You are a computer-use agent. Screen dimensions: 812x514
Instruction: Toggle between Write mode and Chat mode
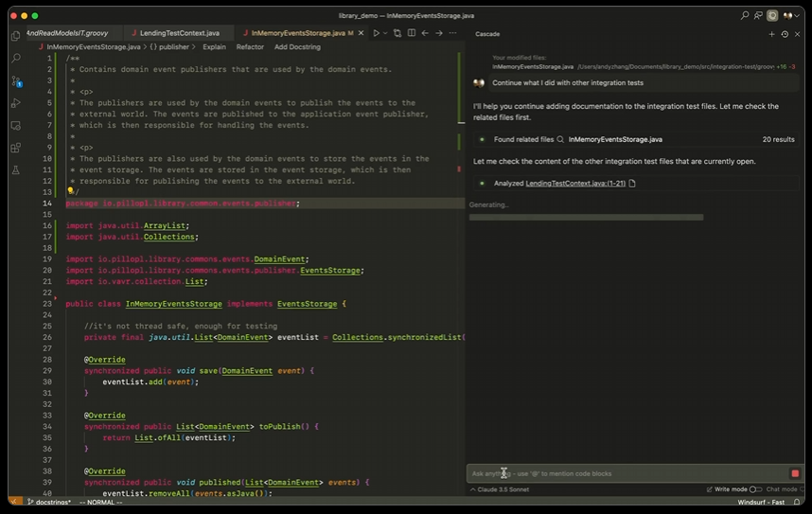755,489
